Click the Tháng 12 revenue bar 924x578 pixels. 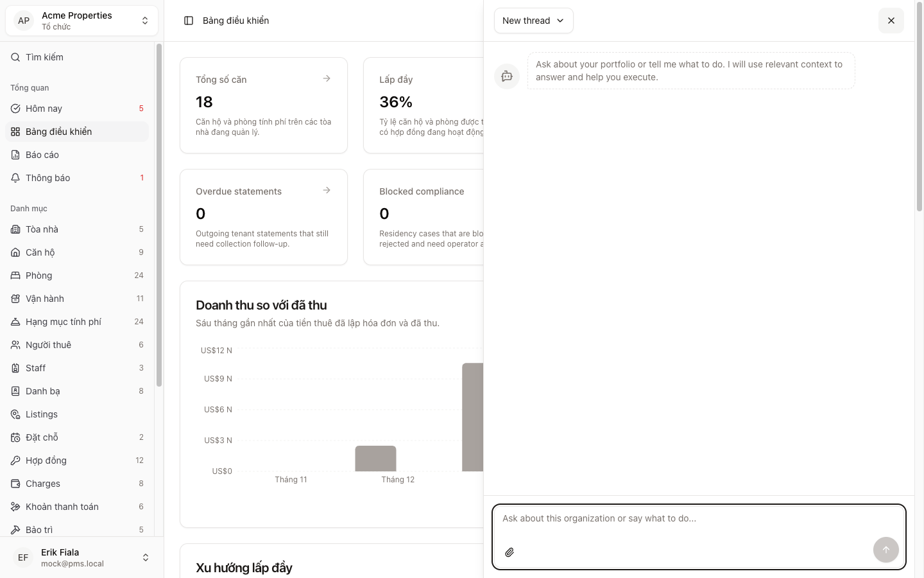pos(375,459)
